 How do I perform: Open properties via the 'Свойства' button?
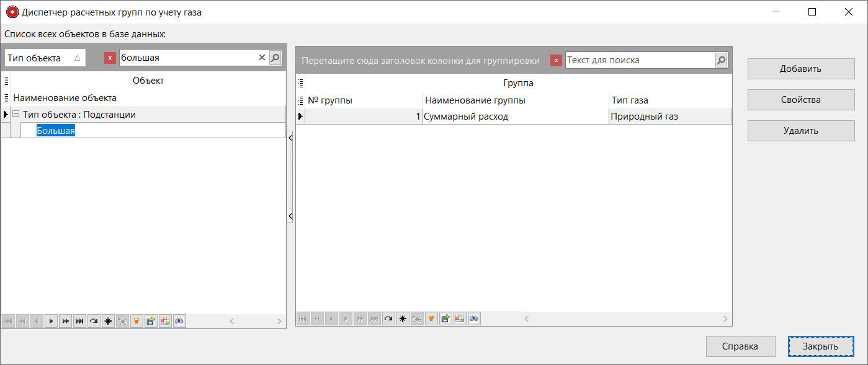(x=801, y=99)
